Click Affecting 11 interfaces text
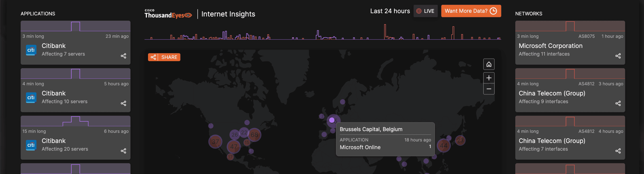644x174 pixels. pyautogui.click(x=544, y=54)
